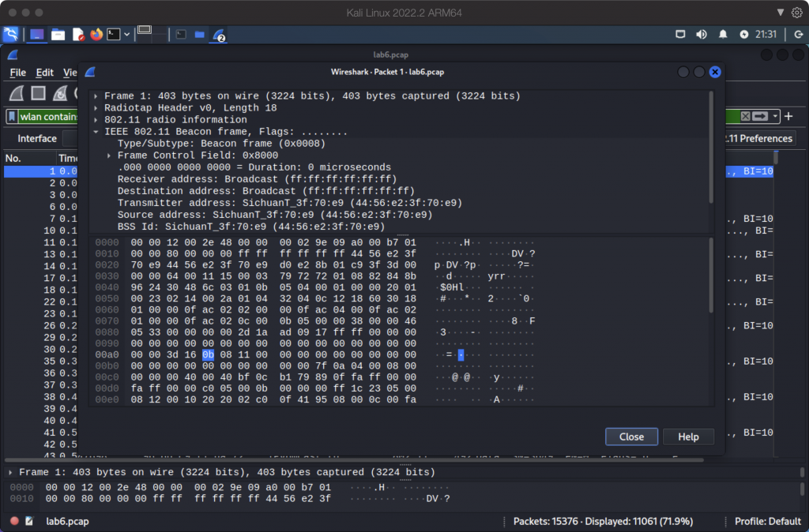This screenshot has width=809, height=532.
Task: Expand Radiotap Header v0 tree item
Action: point(96,107)
